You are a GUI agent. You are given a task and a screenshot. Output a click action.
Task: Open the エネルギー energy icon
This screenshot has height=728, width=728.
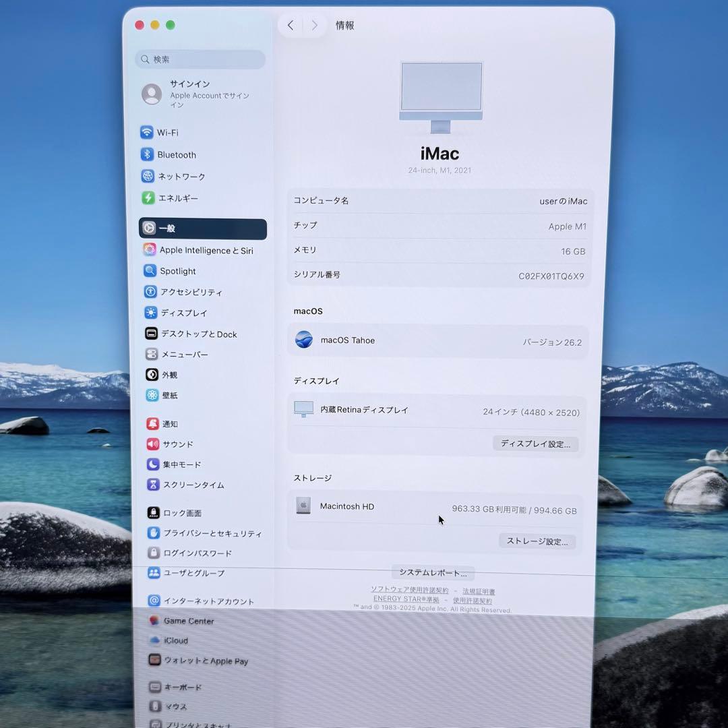[148, 198]
